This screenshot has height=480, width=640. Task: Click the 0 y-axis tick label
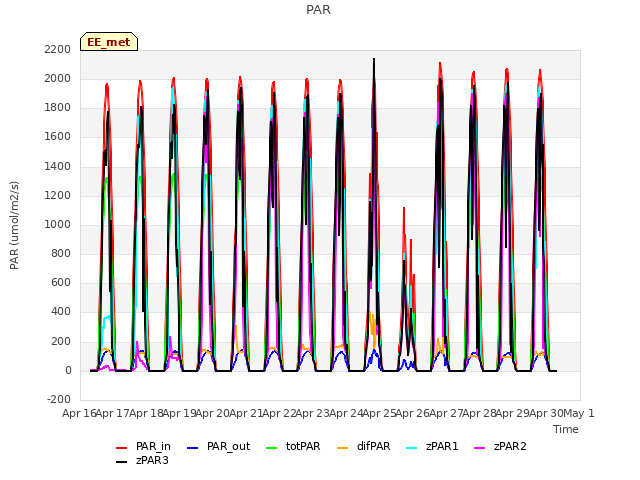pyautogui.click(x=68, y=370)
